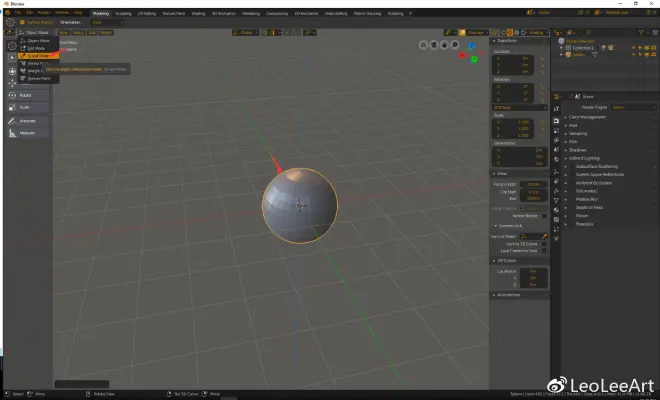Open the Shading options dropdown
660x400 pixels.
point(538,32)
